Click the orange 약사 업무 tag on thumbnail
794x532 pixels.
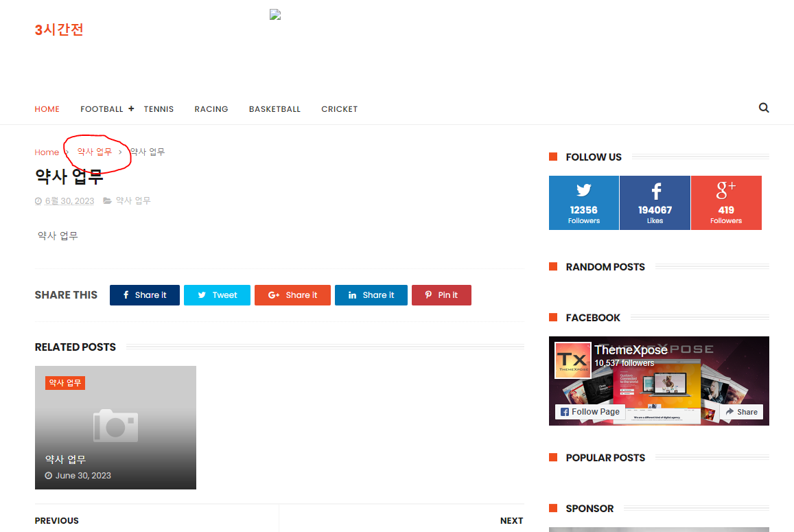pos(65,383)
